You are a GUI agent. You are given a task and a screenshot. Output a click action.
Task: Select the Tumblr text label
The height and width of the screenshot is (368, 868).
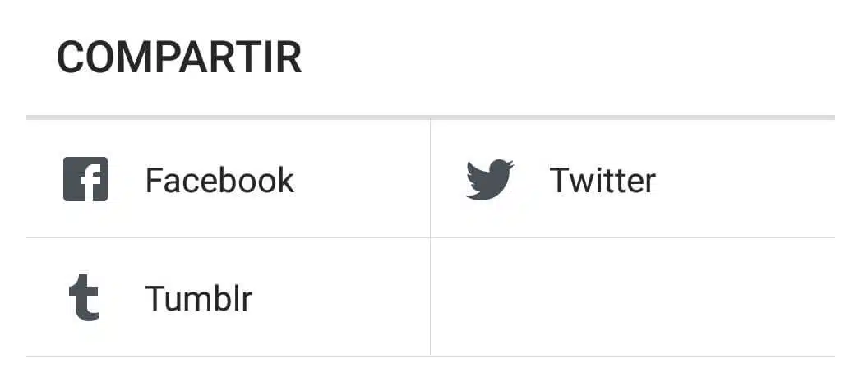(x=198, y=298)
